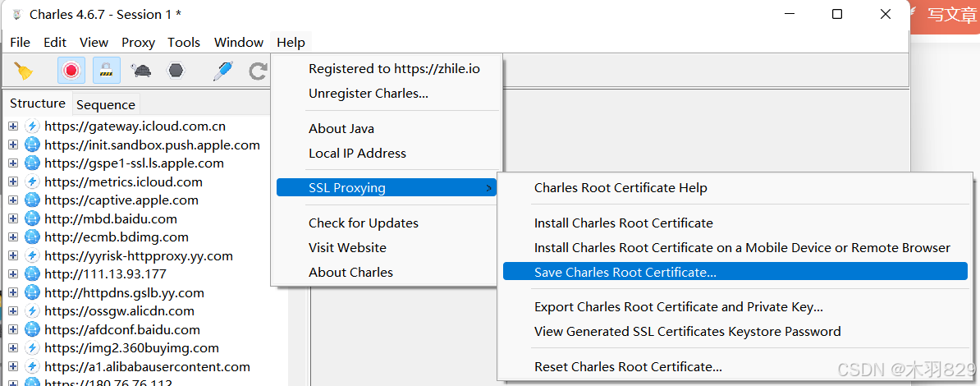This screenshot has width=980, height=386.
Task: Select https://ossgw.alicdn.com host row
Action: coord(119,311)
